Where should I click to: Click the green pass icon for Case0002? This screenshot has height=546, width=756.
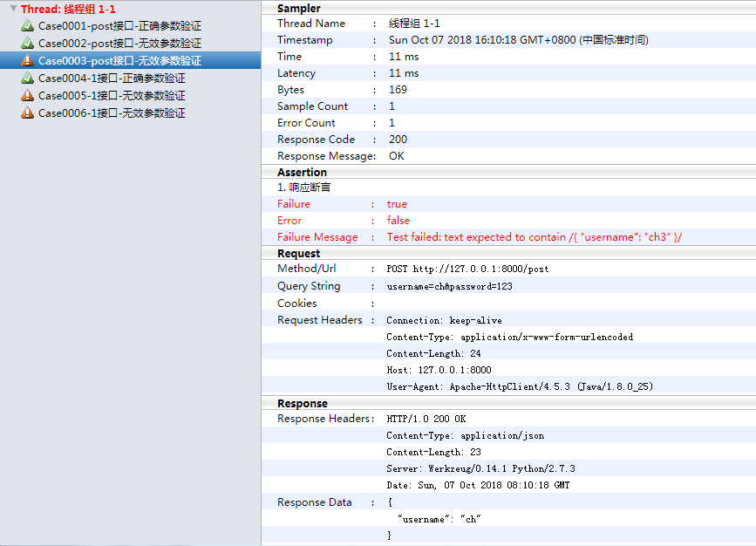[x=28, y=43]
